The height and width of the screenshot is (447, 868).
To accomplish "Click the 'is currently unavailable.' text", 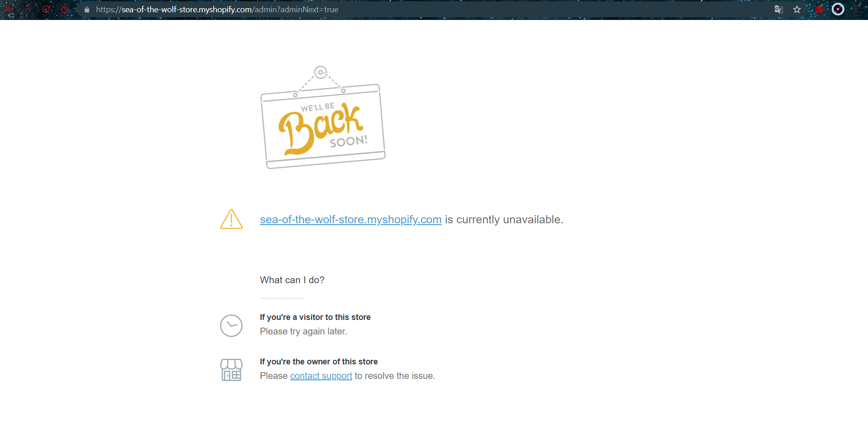I will coord(504,220).
